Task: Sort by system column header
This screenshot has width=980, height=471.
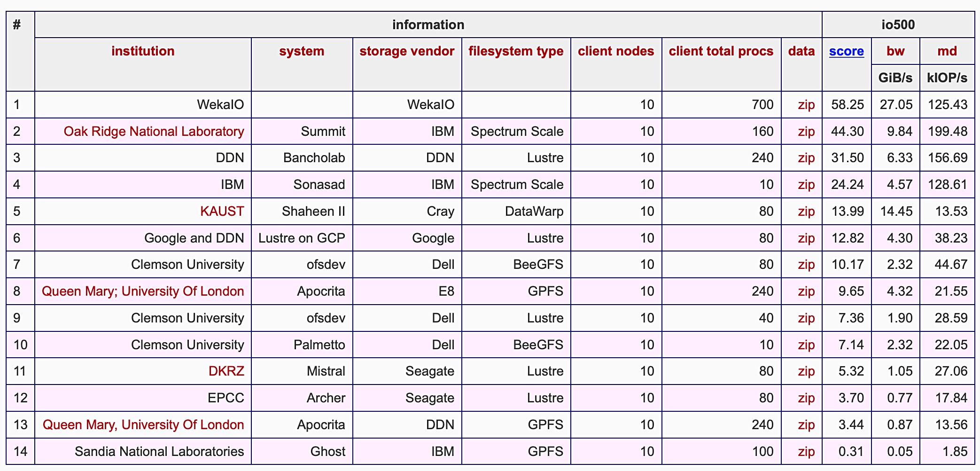Action: (x=302, y=51)
